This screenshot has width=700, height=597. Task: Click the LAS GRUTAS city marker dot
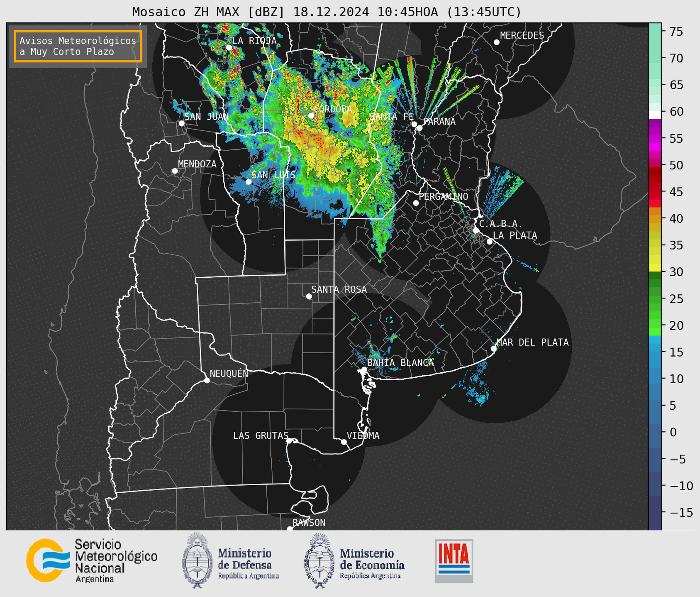tap(289, 440)
